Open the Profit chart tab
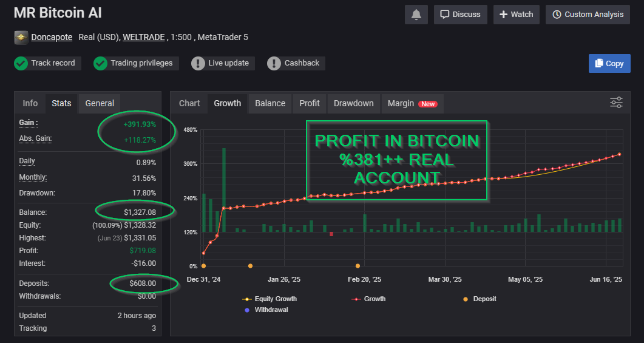644x343 pixels. (x=310, y=103)
